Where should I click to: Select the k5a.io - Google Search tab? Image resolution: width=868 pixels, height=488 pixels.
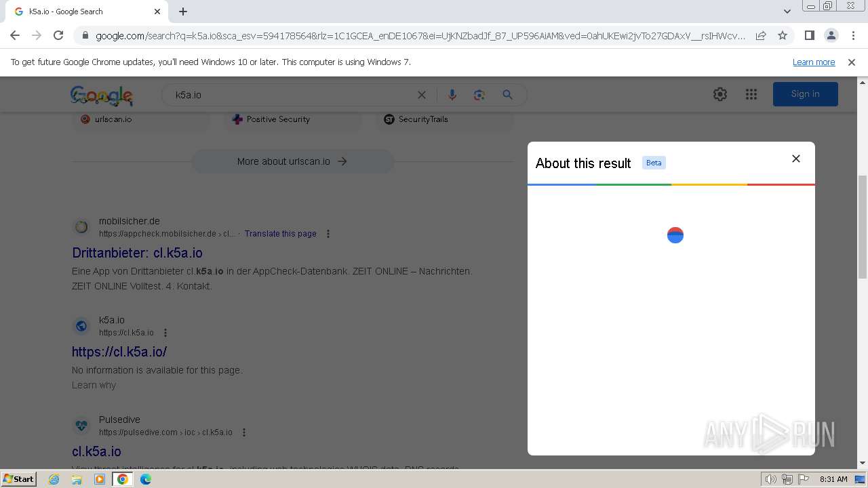(x=87, y=12)
